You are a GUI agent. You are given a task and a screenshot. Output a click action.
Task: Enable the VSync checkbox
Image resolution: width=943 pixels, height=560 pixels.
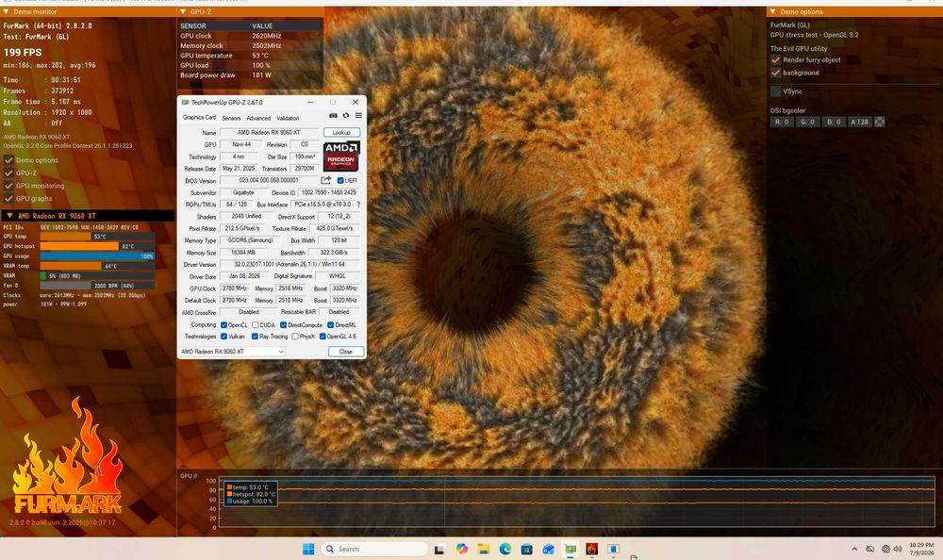pos(776,91)
